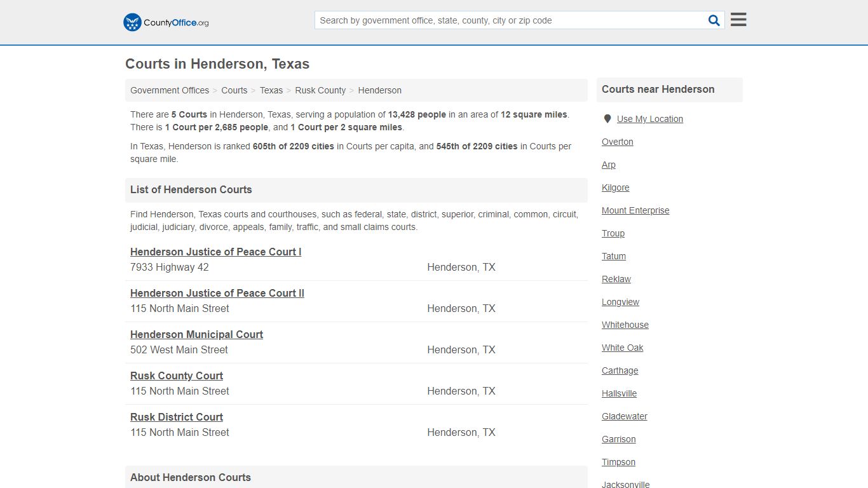Click Use My Location link

pos(650,119)
